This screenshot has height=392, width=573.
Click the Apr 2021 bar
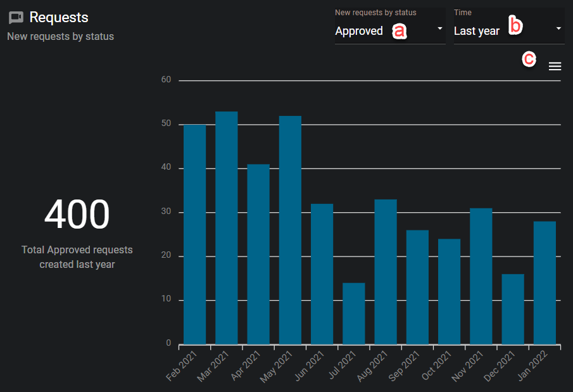[x=258, y=254]
